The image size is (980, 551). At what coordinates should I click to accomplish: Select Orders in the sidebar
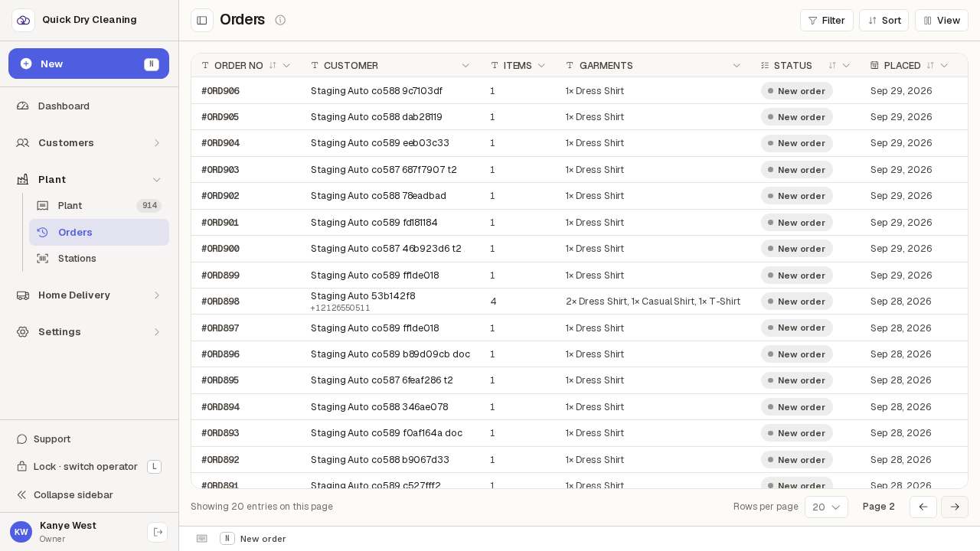[99, 232]
